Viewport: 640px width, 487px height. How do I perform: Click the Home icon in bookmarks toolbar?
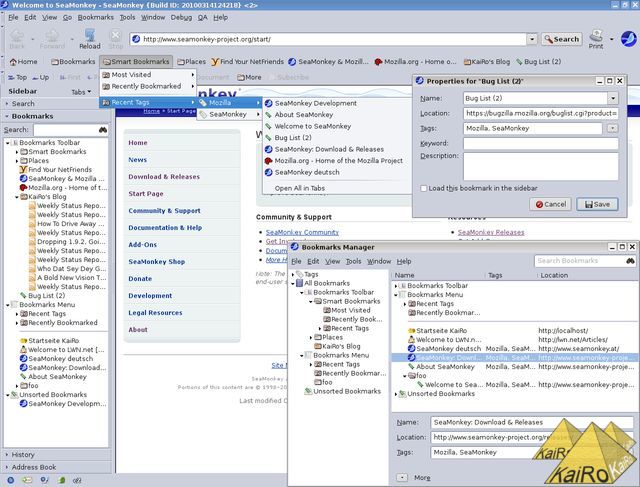[x=22, y=62]
